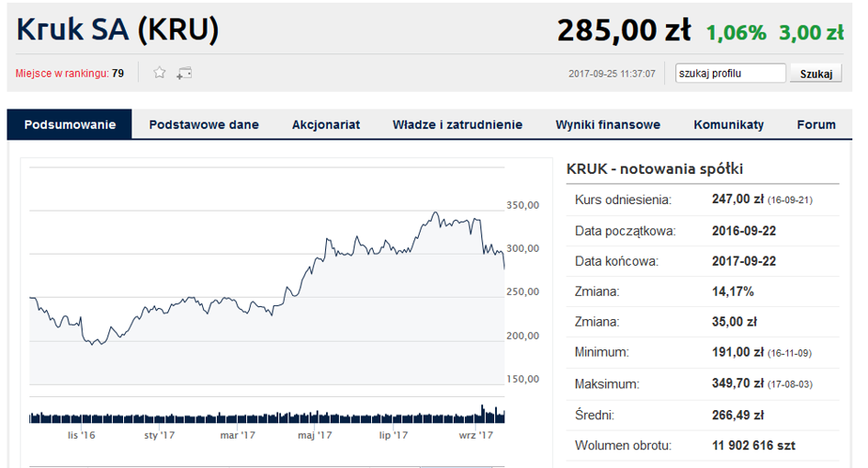Image resolution: width=868 pixels, height=468 pixels.
Task: View the Wyniki finansowe tab
Action: click(608, 125)
